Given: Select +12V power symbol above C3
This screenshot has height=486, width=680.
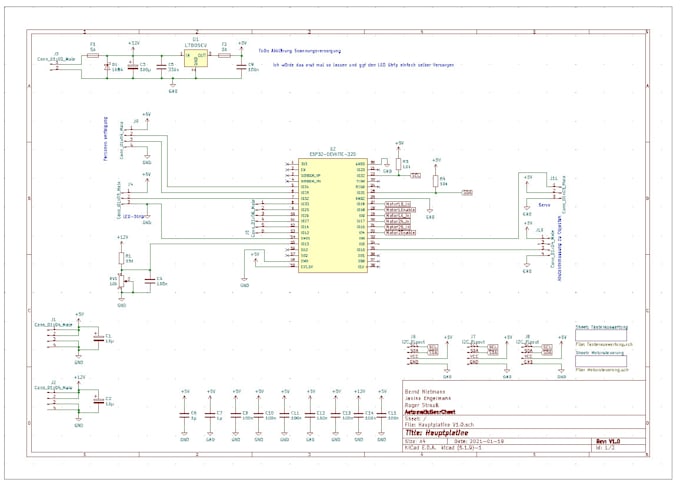Looking at the screenshot, I should pyautogui.click(x=134, y=46).
